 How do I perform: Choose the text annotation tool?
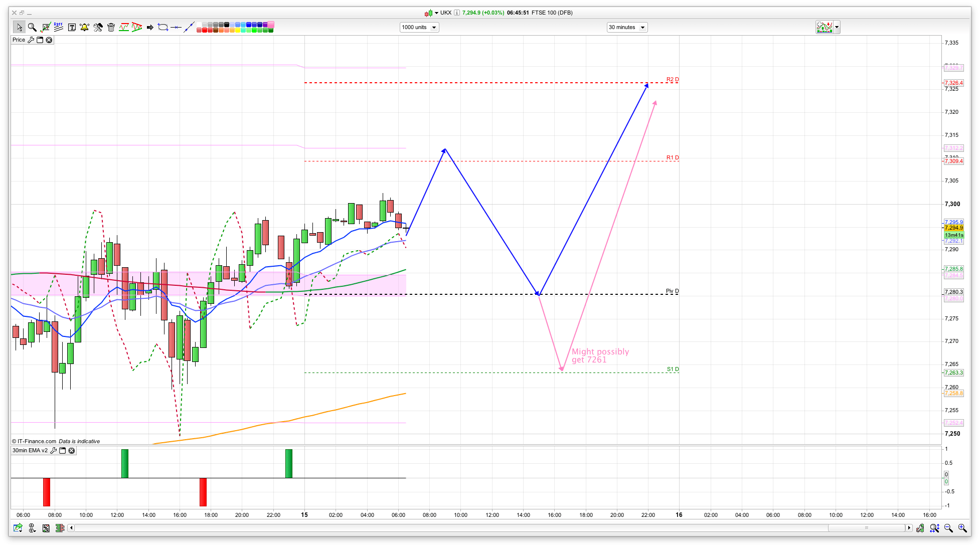coord(72,27)
